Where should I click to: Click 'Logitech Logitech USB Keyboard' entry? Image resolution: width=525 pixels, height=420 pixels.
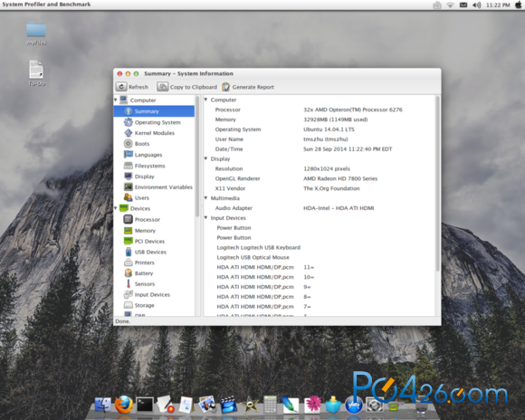[259, 247]
